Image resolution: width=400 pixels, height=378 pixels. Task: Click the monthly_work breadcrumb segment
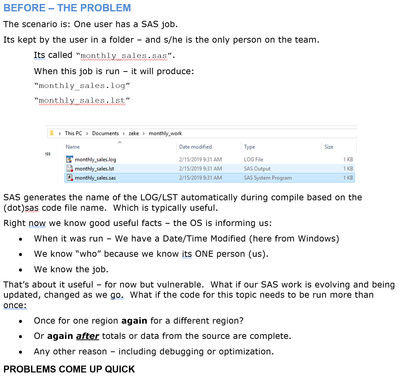[x=165, y=133]
